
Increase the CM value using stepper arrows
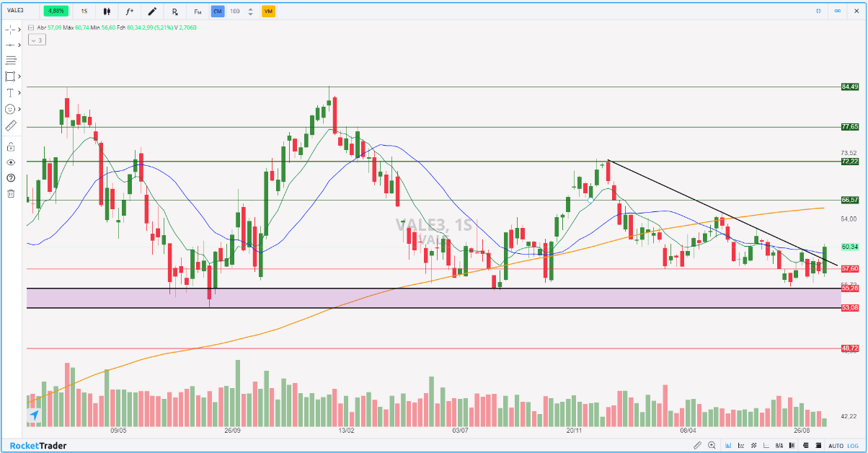pyautogui.click(x=250, y=9)
